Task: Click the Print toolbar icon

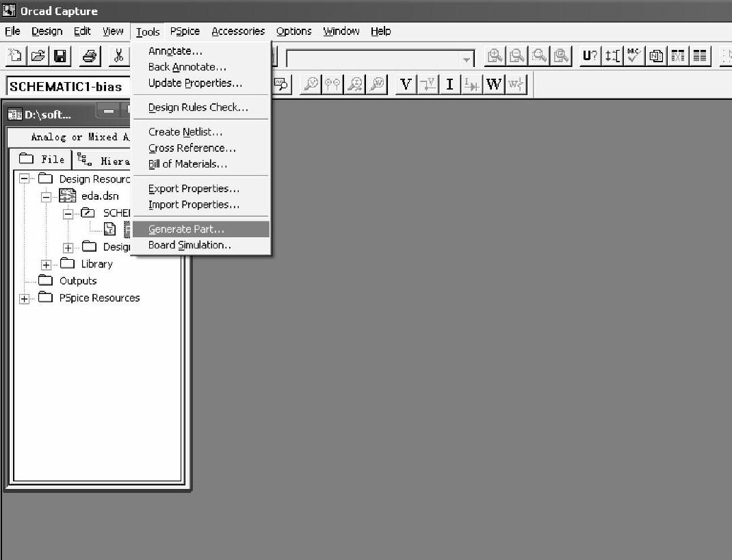Action: click(x=90, y=56)
